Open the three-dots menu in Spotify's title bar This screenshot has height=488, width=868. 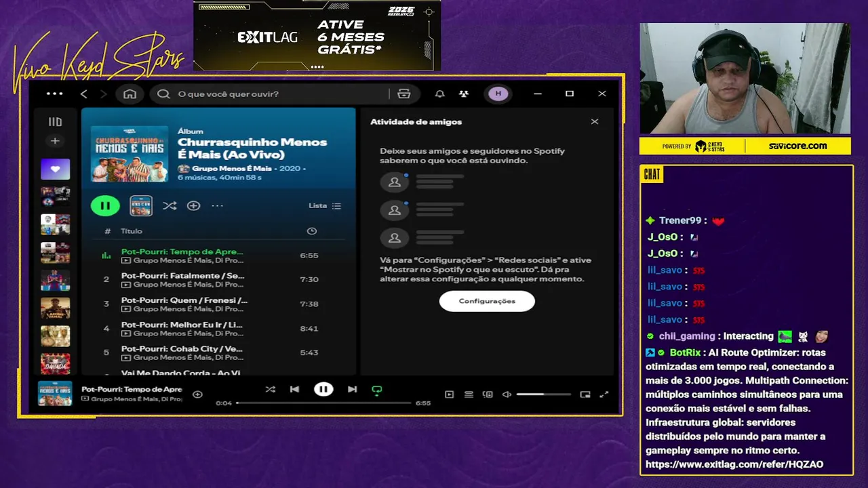click(x=54, y=94)
